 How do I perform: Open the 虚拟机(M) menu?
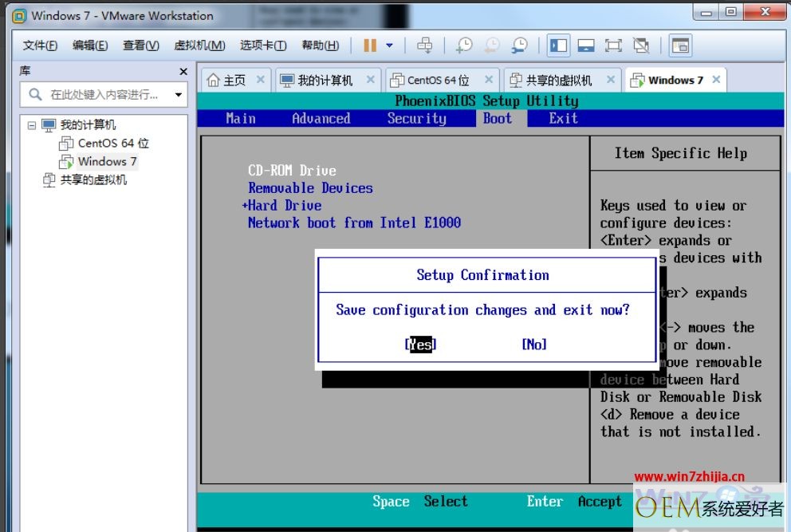pyautogui.click(x=199, y=45)
